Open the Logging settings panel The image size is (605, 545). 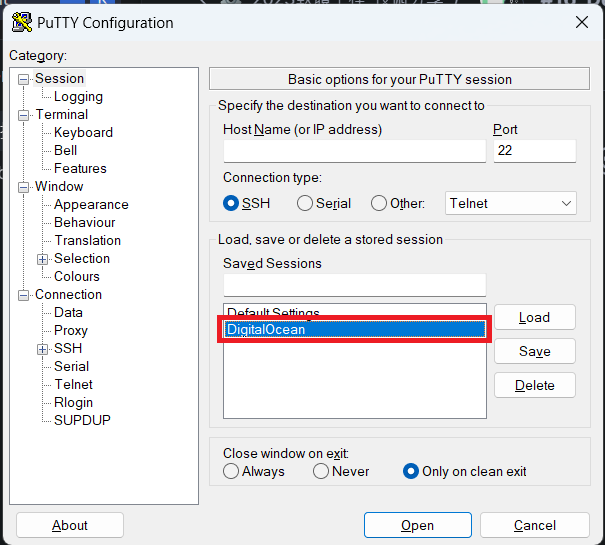click(x=78, y=97)
